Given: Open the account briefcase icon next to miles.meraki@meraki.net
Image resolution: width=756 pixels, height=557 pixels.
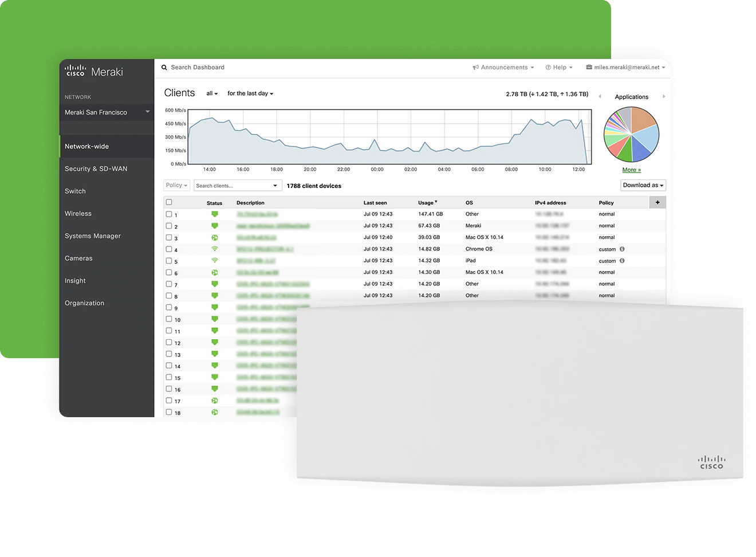Looking at the screenshot, I should point(588,67).
